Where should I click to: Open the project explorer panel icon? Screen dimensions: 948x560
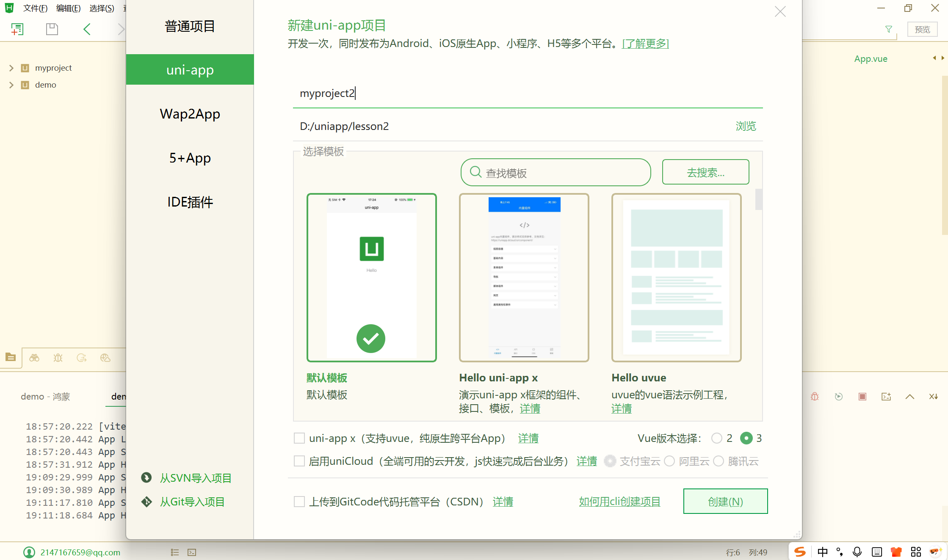11,358
